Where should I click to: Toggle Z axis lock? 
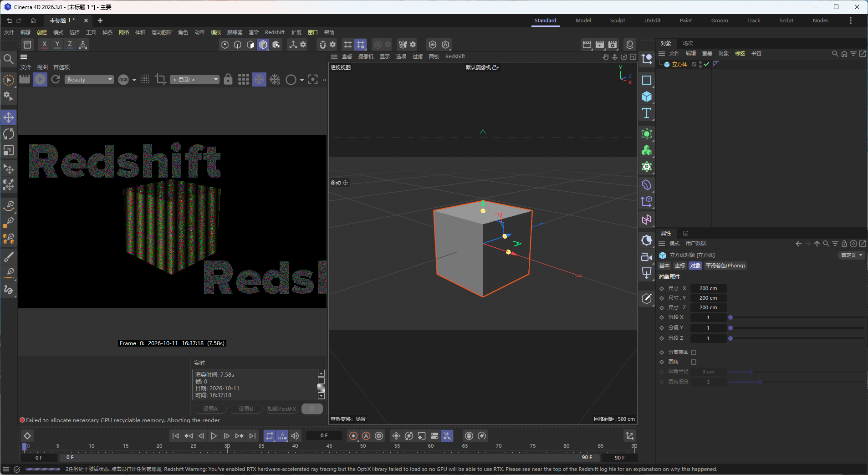click(70, 45)
